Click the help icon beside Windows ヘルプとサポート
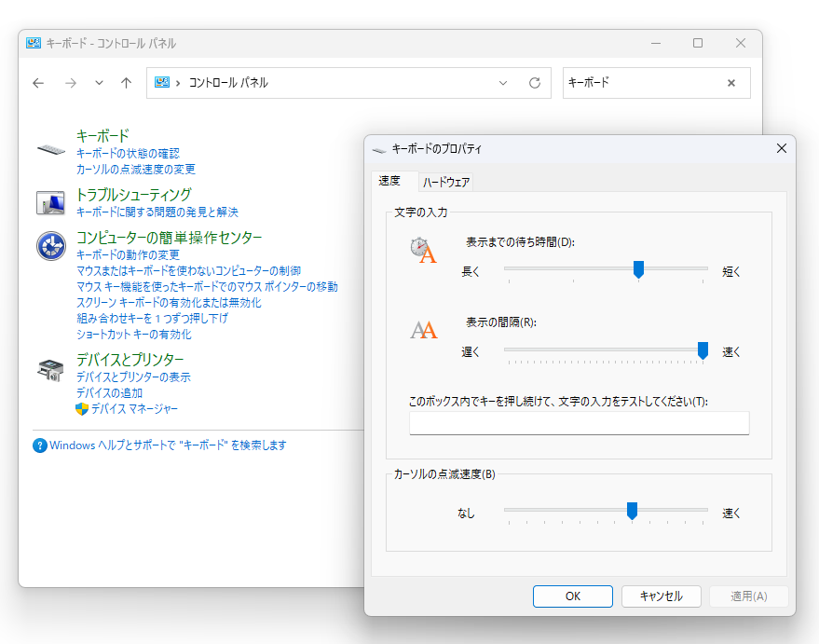 point(38,445)
